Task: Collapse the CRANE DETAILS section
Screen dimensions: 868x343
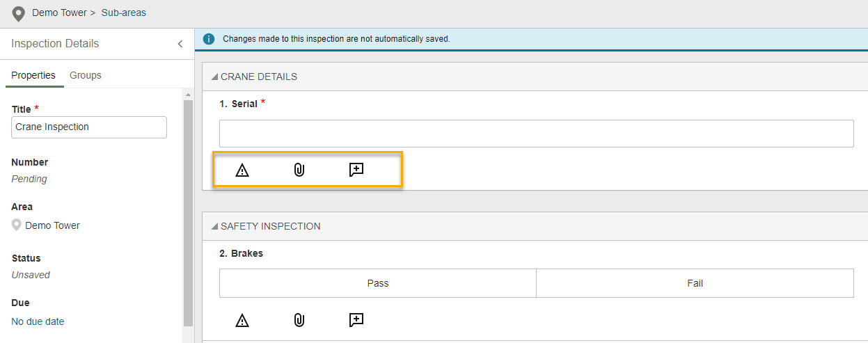Action: [215, 77]
